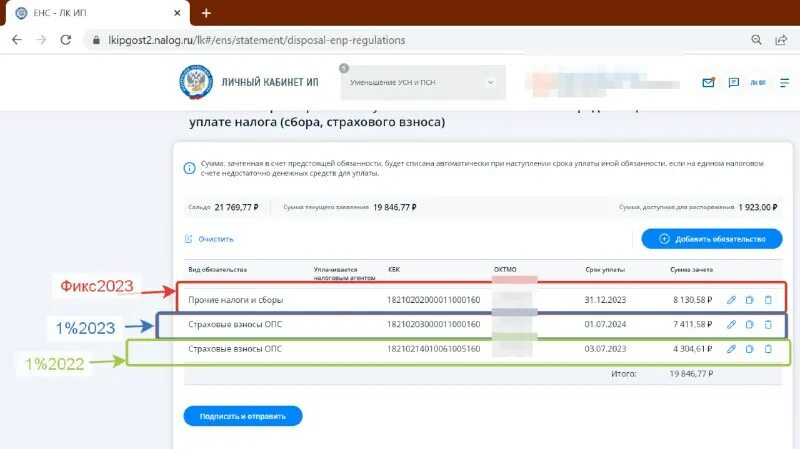Click the padlock site info icon
The image size is (800, 449).
[x=96, y=40]
